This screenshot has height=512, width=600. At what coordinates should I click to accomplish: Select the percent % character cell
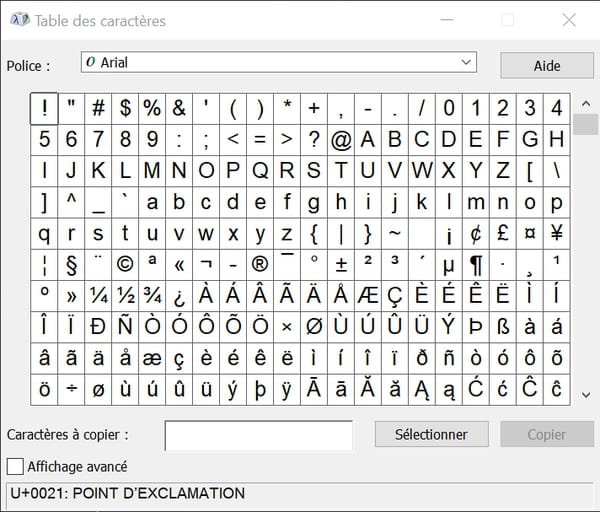152,109
